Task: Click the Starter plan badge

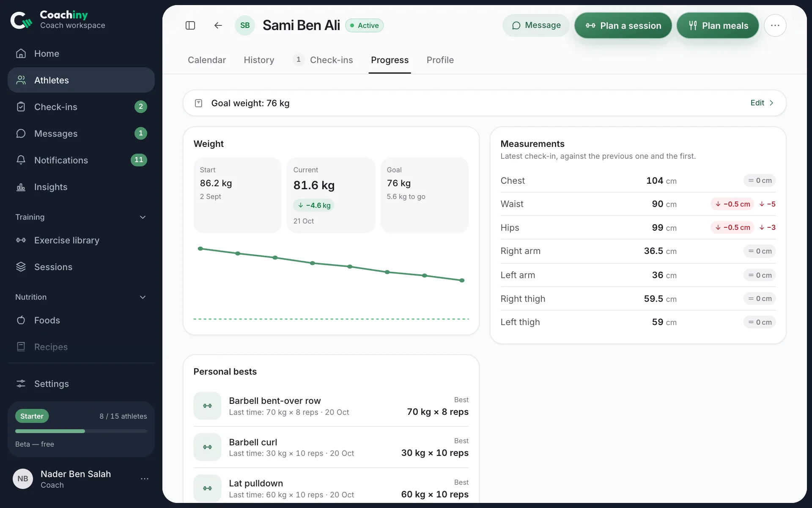Action: point(32,416)
